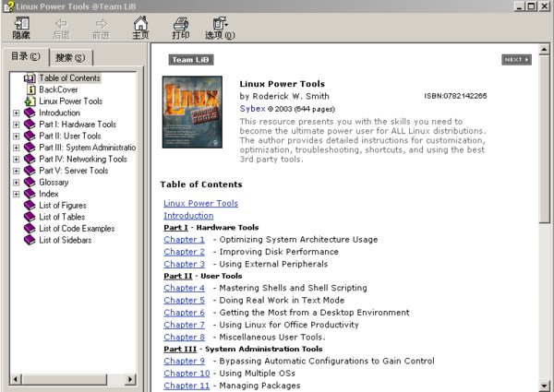Click the Linux Power Tools book cover
554x392 pixels.
pyautogui.click(x=191, y=113)
